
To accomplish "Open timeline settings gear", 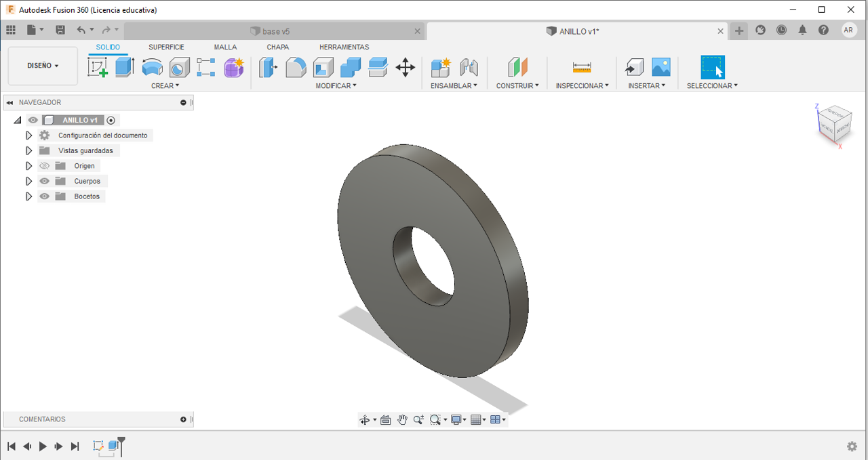I will point(852,446).
